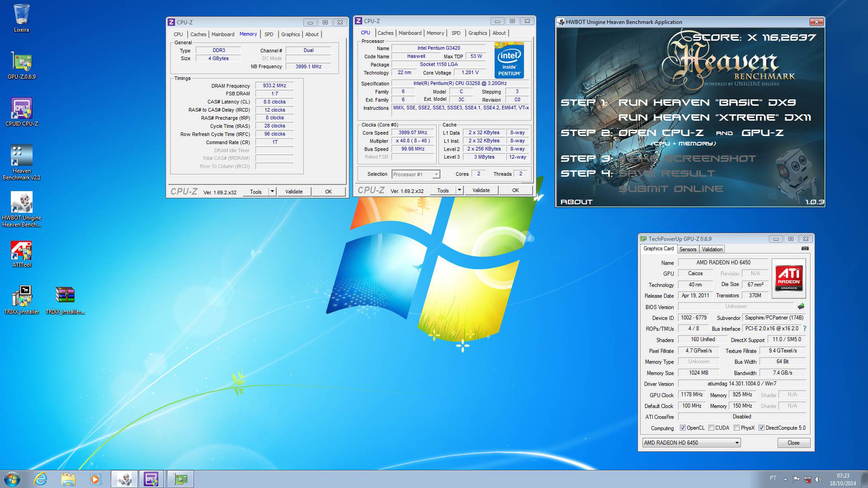Click the Specification Intel Pentium G3258 field
Image resolution: width=868 pixels, height=488 pixels.
pyautogui.click(x=460, y=84)
